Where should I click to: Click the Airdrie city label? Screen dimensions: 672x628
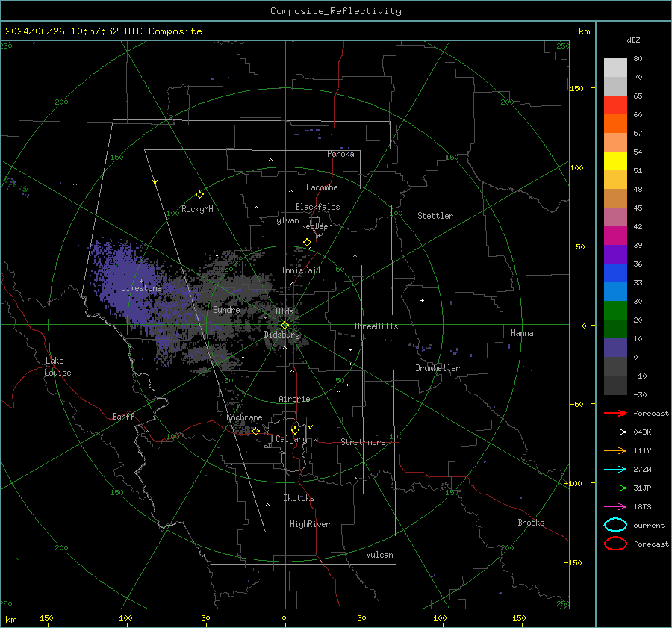tap(294, 399)
